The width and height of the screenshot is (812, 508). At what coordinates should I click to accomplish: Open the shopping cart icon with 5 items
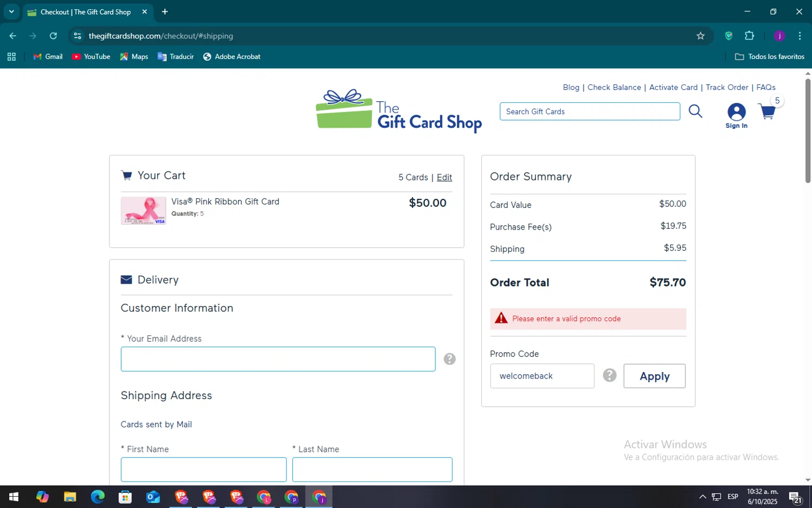768,112
